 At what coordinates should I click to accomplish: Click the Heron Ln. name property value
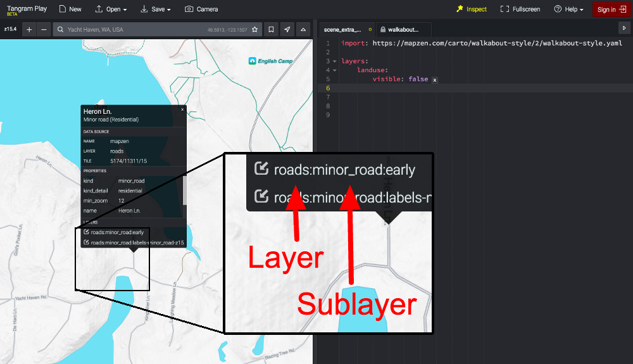tap(129, 211)
